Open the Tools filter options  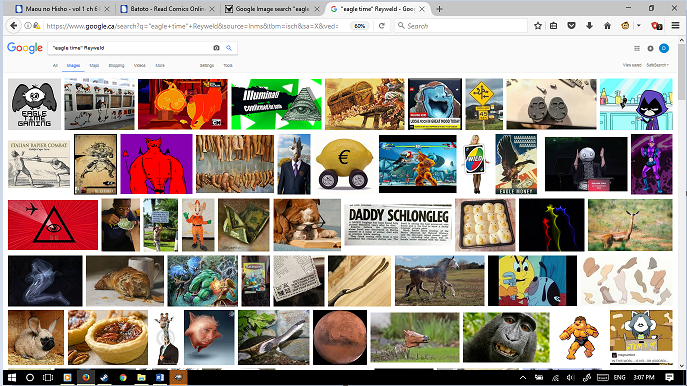click(228, 65)
